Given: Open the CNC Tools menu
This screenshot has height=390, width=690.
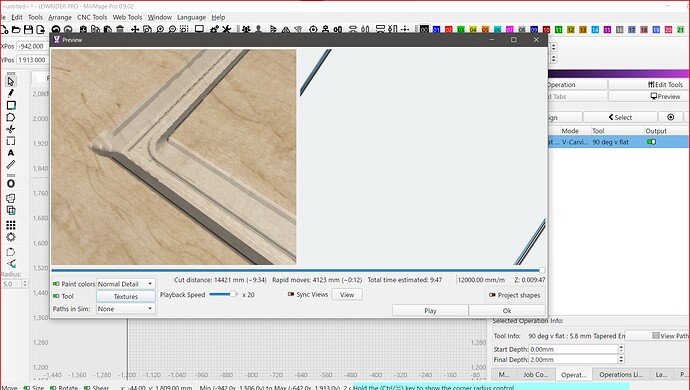Looking at the screenshot, I should pos(92,17).
